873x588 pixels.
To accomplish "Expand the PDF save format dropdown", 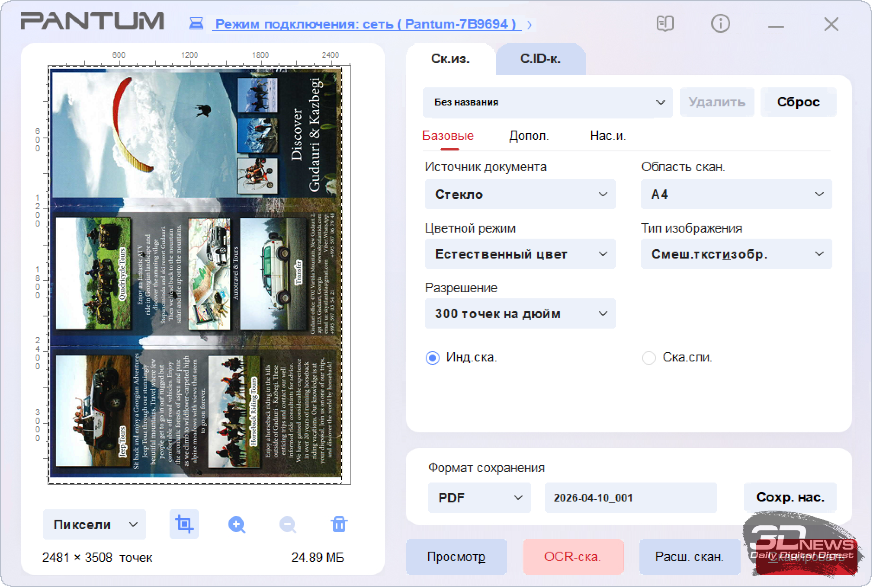I will pos(479,498).
